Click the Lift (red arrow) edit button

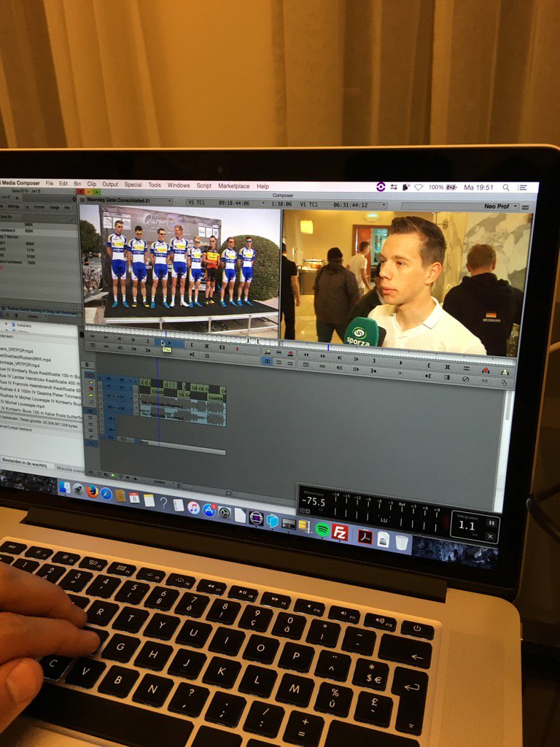(485, 370)
